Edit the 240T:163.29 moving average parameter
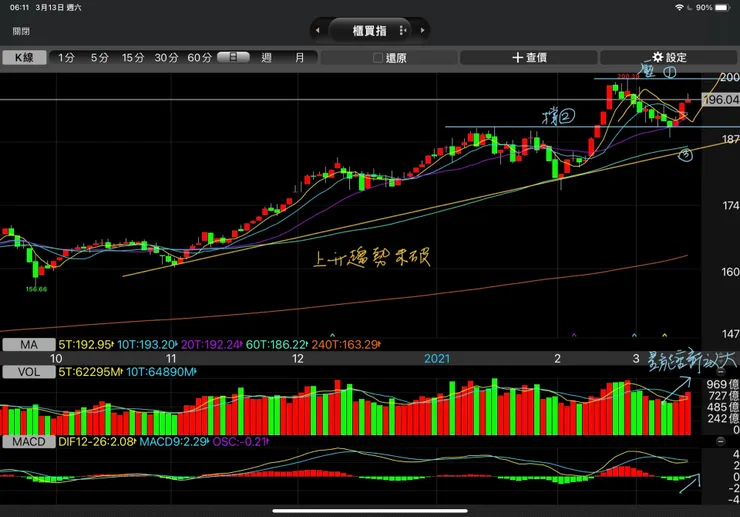 click(x=346, y=345)
